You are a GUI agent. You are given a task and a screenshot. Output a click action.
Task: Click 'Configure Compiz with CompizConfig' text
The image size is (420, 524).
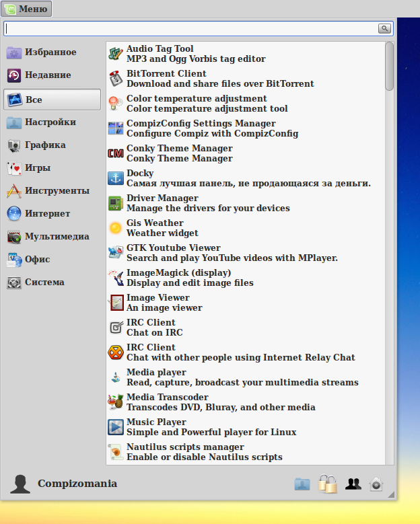(x=212, y=133)
